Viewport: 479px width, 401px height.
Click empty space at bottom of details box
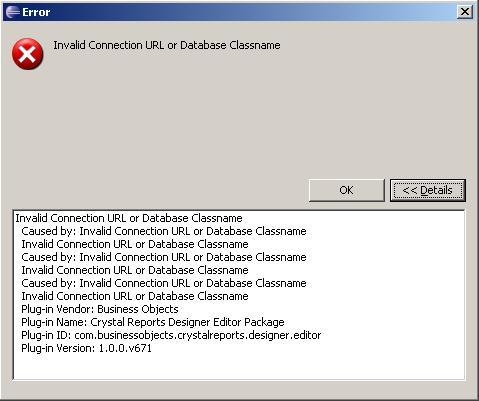point(239,367)
